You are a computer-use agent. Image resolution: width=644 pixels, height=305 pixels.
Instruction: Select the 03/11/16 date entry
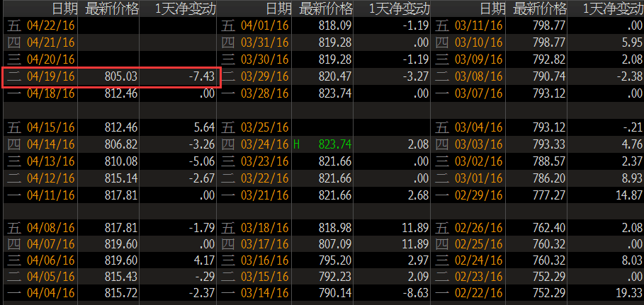click(480, 24)
